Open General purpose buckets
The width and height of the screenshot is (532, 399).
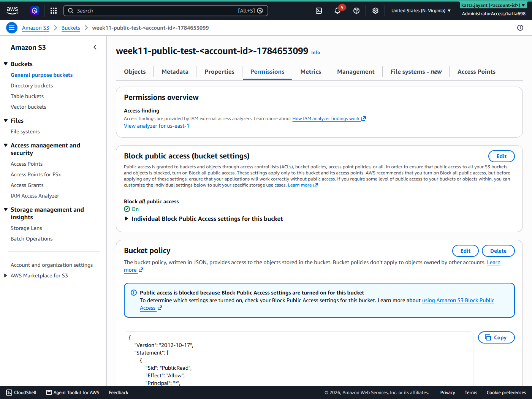pyautogui.click(x=42, y=75)
